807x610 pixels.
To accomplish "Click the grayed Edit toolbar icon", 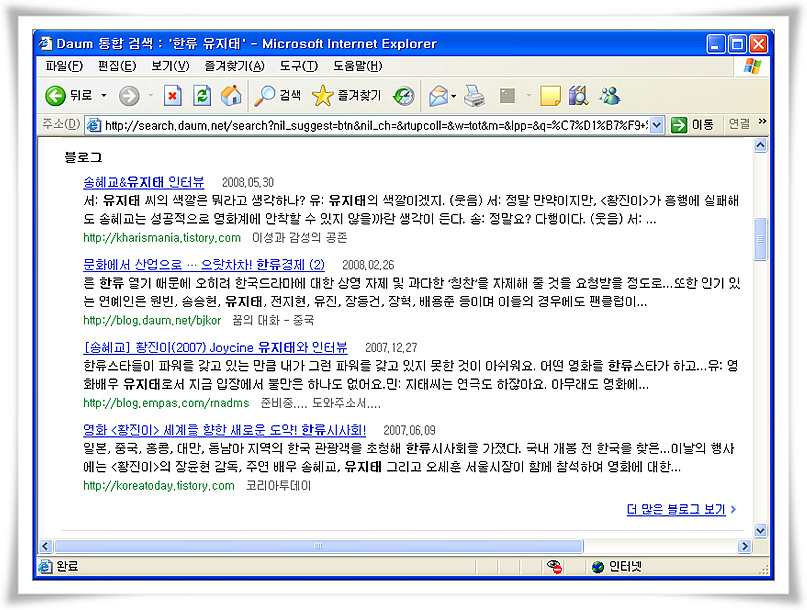I will point(507,96).
